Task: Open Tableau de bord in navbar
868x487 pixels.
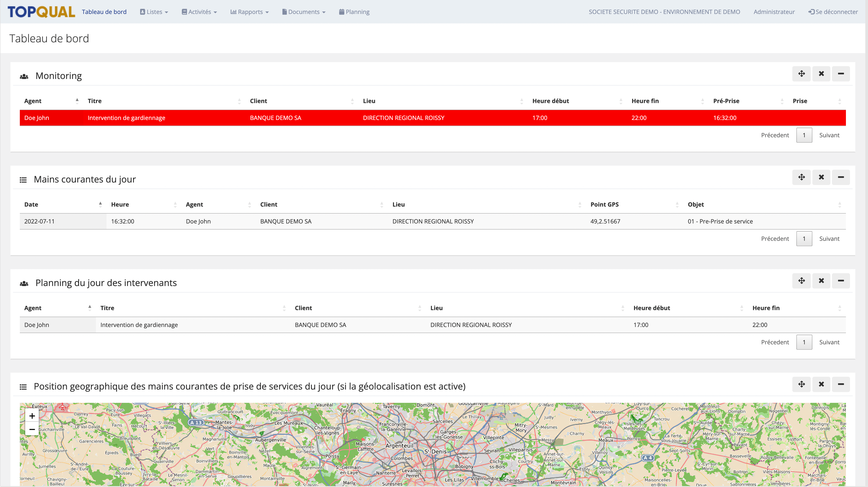Action: coord(104,12)
